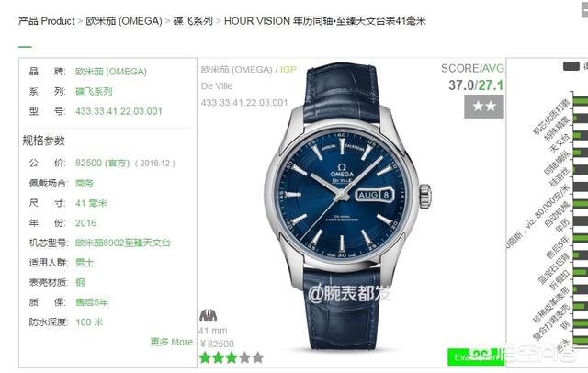Click the dark legend swatch above chart
Viewport: 588px width, 373px height.
571,66
